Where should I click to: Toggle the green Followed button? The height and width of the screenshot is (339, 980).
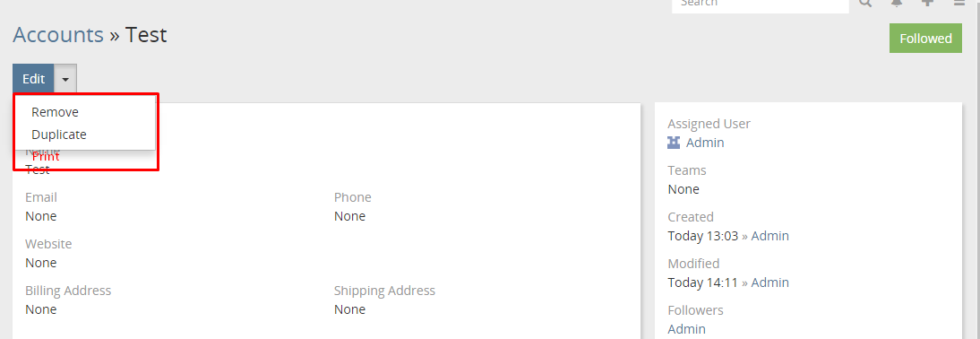click(925, 39)
